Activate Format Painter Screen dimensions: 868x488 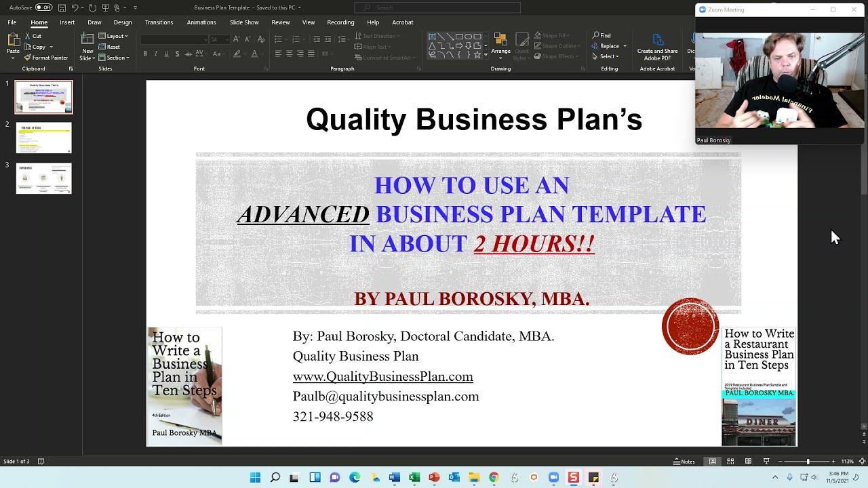pos(46,58)
